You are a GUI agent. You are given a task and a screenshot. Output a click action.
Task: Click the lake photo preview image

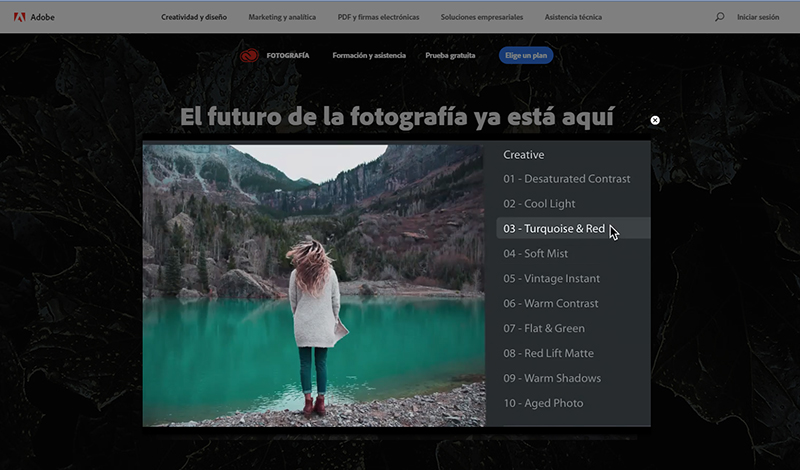pos(314,285)
